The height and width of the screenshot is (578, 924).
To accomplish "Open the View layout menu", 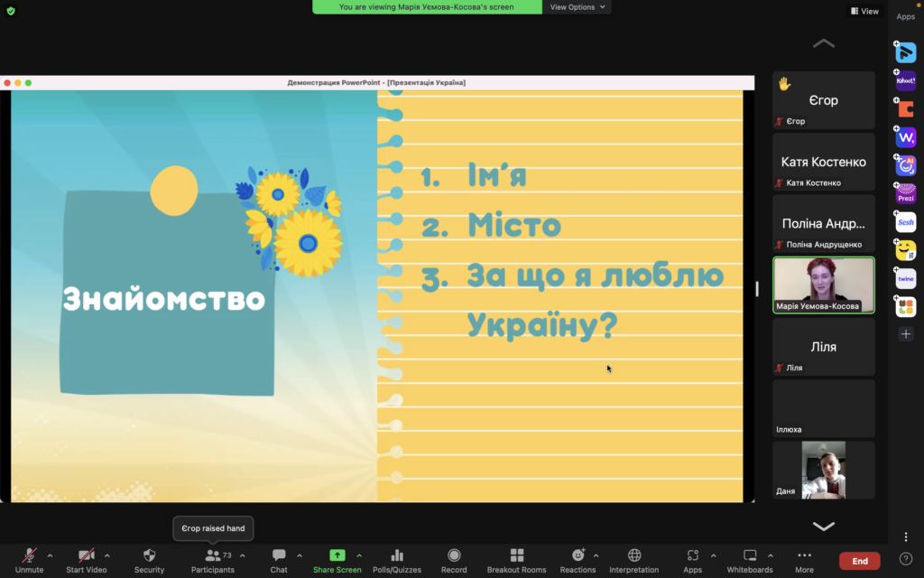I will tap(864, 11).
